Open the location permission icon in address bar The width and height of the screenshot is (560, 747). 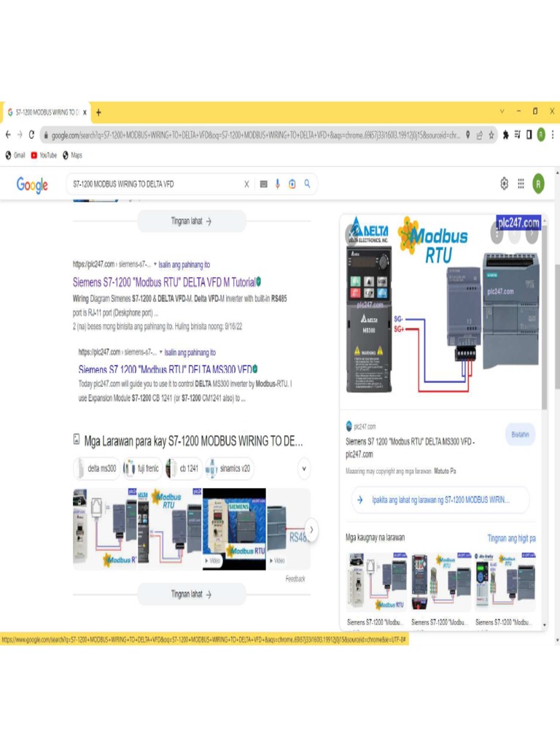(x=467, y=135)
